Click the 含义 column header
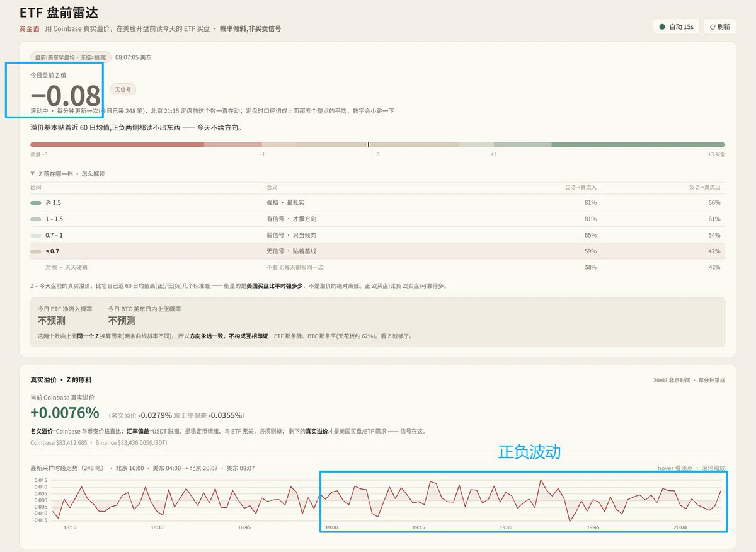 coord(272,188)
